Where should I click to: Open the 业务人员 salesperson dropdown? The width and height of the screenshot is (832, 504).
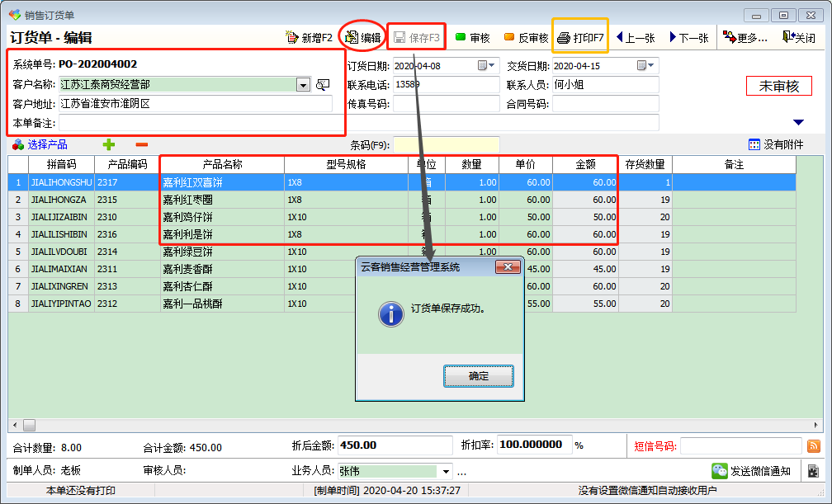tap(446, 471)
